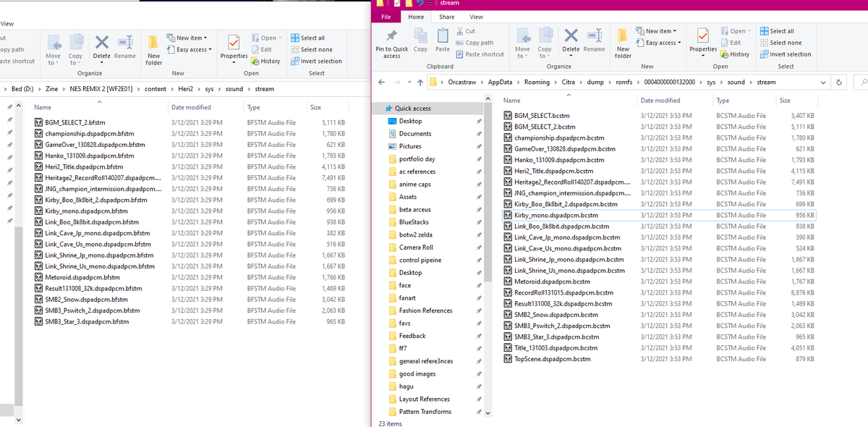Click Copy path in right window

click(x=474, y=43)
